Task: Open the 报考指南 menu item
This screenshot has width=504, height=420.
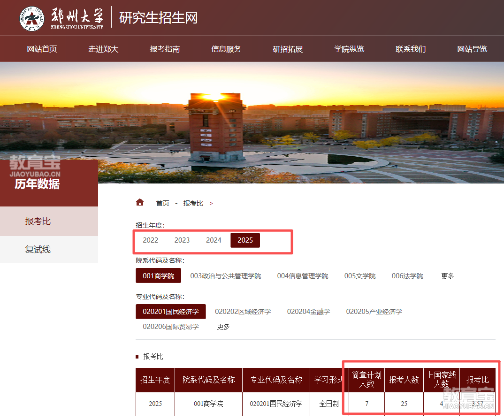Action: coord(165,49)
